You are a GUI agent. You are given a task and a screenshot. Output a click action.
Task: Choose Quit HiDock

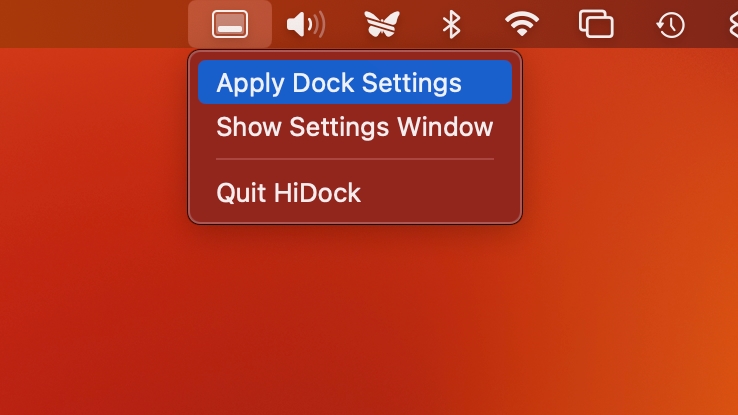pyautogui.click(x=355, y=192)
